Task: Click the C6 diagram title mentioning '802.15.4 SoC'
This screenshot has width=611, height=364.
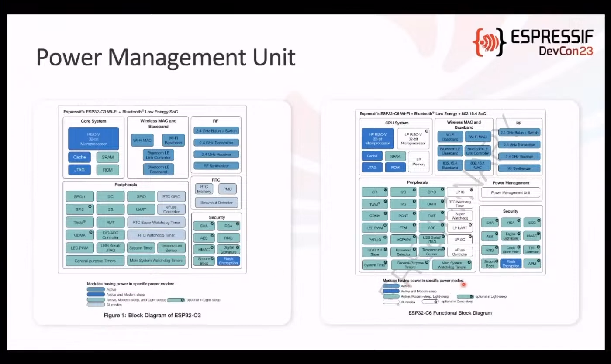Action: tap(423, 114)
